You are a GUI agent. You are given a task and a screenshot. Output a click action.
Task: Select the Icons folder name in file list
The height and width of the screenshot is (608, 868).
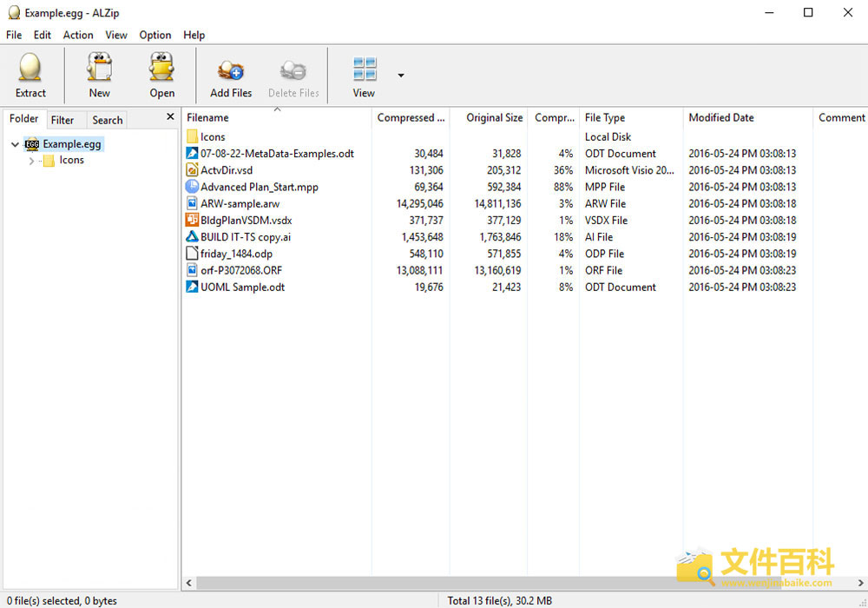coord(213,136)
